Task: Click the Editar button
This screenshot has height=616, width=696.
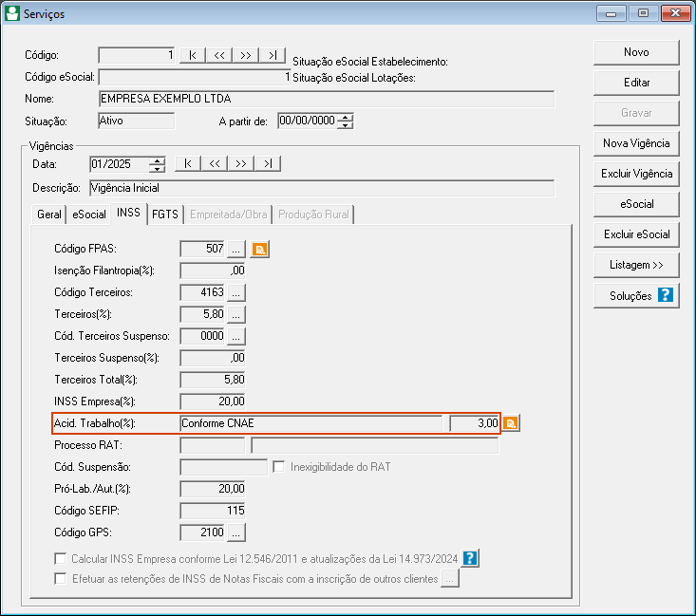Action: (x=636, y=83)
